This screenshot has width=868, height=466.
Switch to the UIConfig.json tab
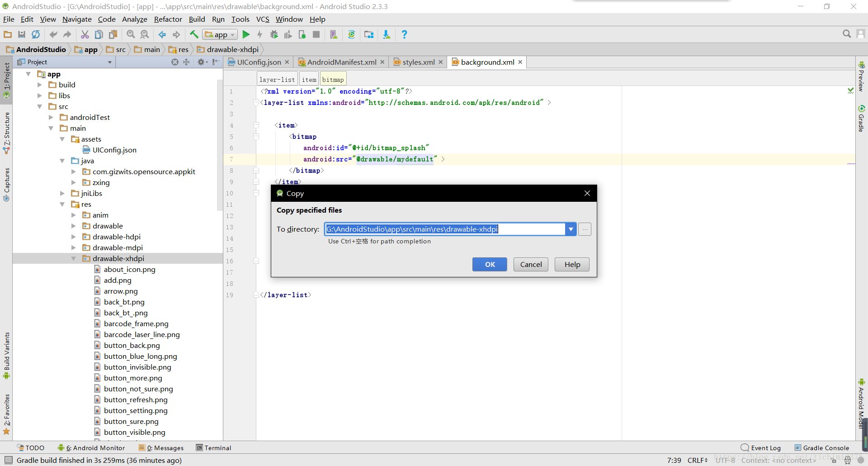(x=259, y=62)
